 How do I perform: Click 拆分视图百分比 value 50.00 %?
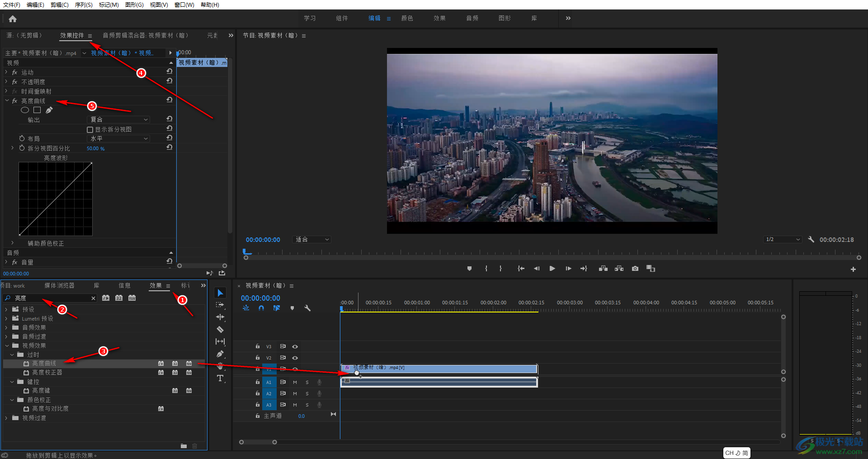pyautogui.click(x=95, y=148)
